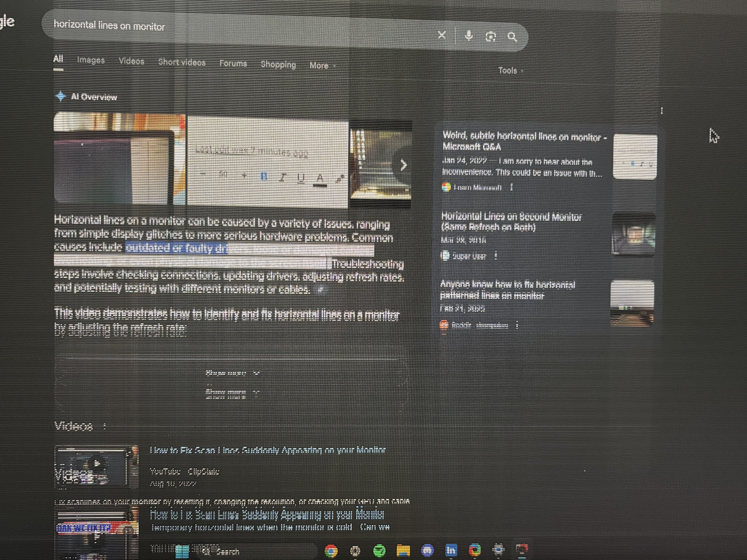747x560 pixels.
Task: Launch Google Chrome from the taskbar
Action: tap(331, 551)
